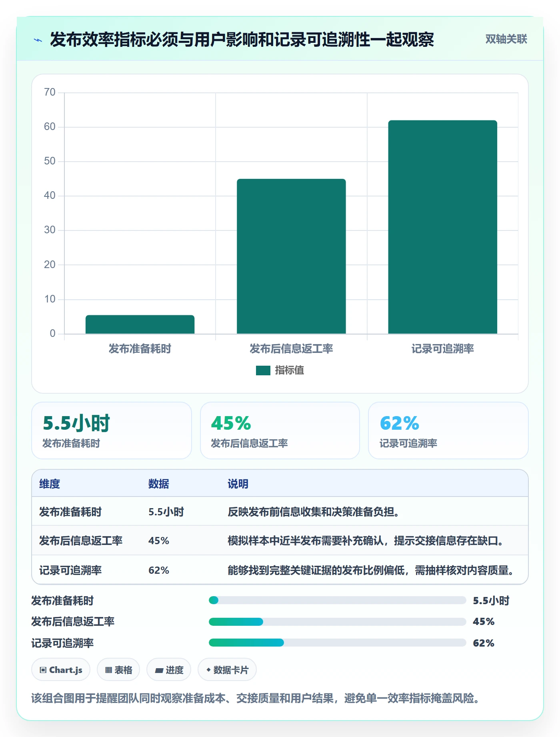Click the 62% value beside the progress bar
This screenshot has height=737, width=560.
tap(484, 643)
